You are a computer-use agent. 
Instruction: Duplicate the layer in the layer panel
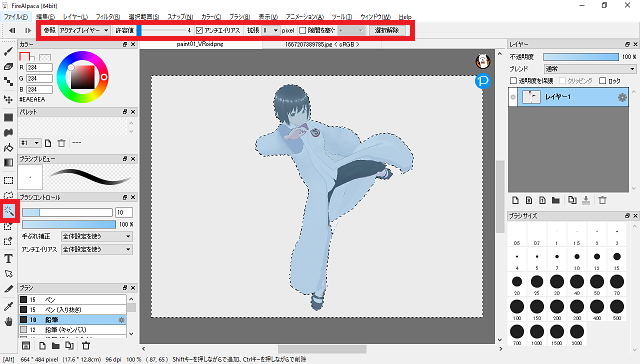click(572, 200)
